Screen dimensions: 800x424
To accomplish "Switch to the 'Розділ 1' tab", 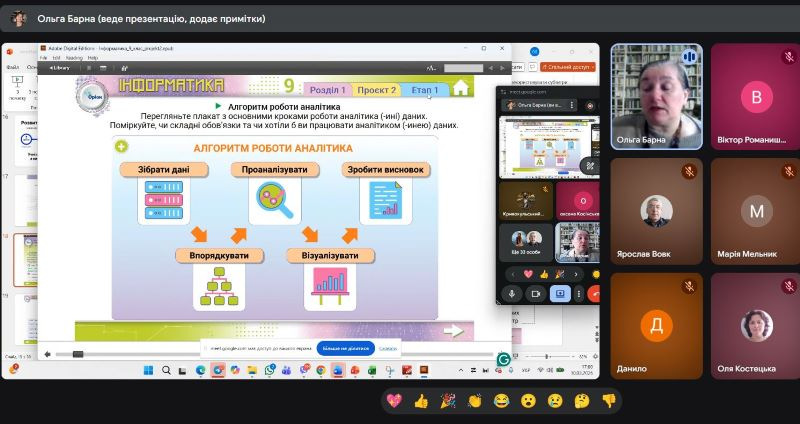I will click(x=327, y=89).
